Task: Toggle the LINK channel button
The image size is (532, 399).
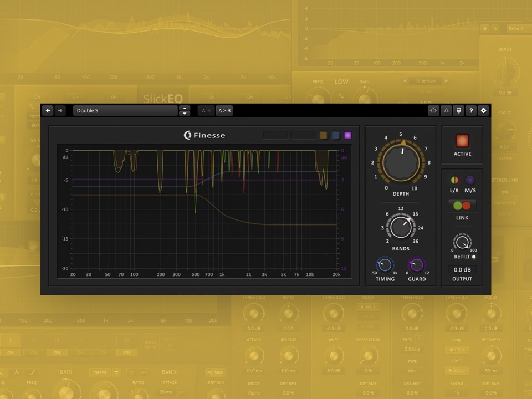Action: pyautogui.click(x=462, y=206)
